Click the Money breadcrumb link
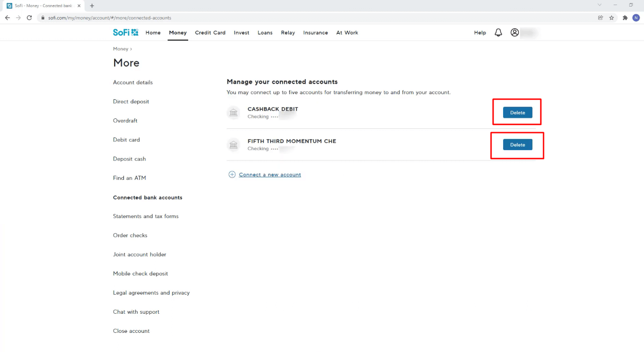The height and width of the screenshot is (352, 644). click(x=121, y=49)
